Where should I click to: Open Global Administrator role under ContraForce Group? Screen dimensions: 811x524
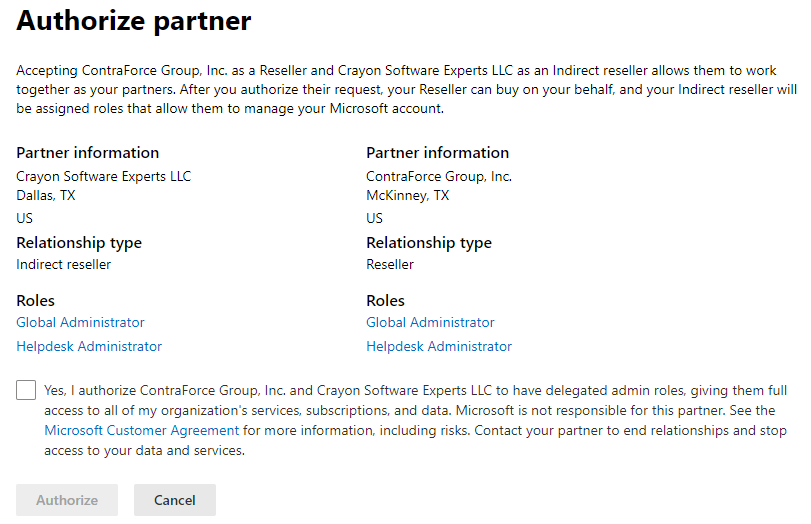pyautogui.click(x=430, y=322)
